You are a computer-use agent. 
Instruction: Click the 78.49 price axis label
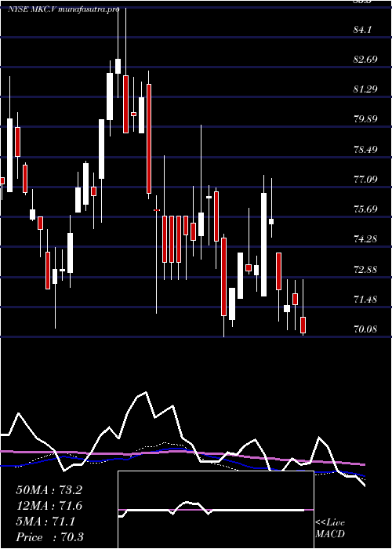point(365,150)
